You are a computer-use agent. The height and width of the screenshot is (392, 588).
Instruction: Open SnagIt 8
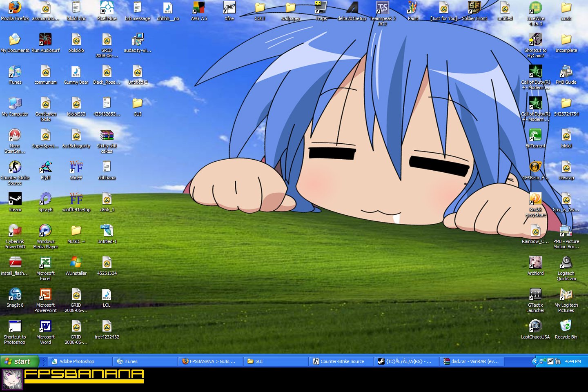pos(15,295)
